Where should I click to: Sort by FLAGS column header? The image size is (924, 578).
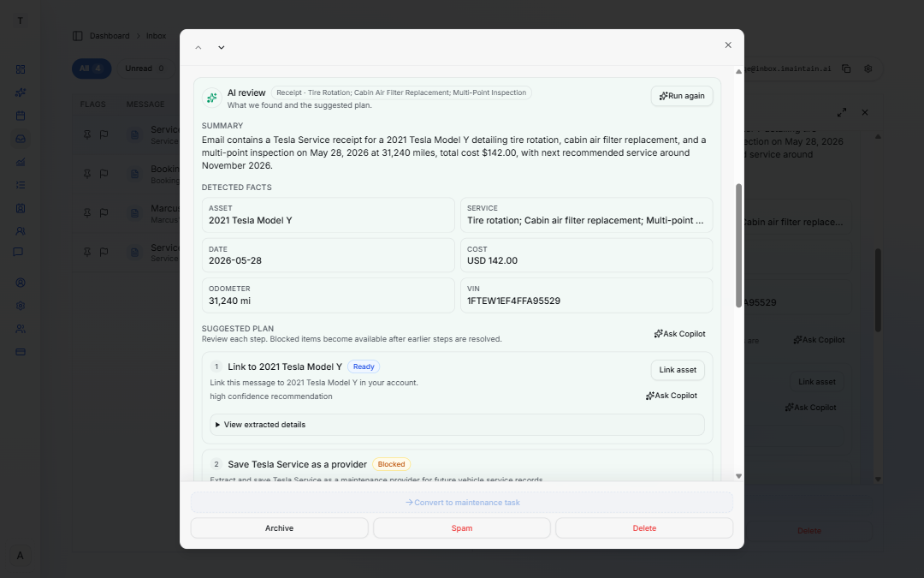pos(93,104)
